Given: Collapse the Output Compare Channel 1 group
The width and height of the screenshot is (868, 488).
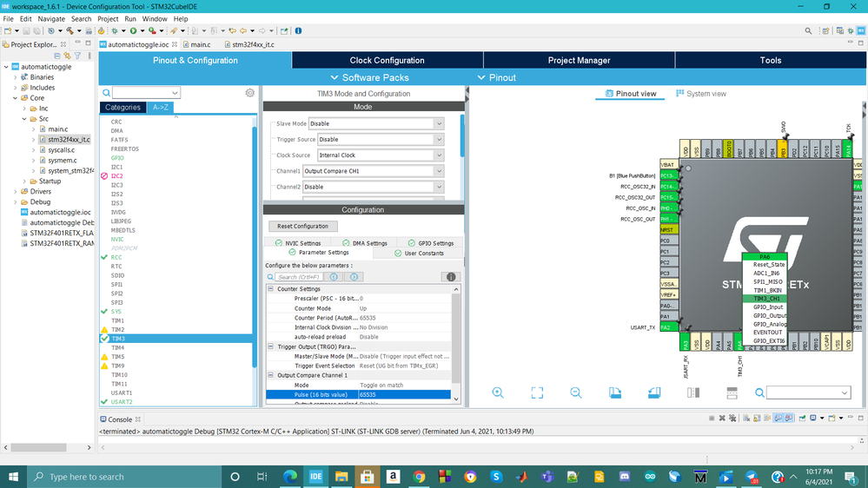Looking at the screenshot, I should (271, 375).
